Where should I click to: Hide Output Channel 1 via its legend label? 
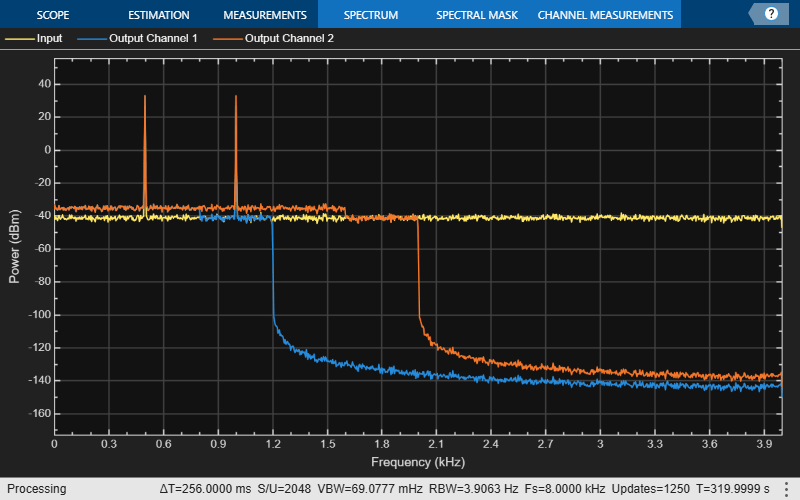click(x=153, y=38)
